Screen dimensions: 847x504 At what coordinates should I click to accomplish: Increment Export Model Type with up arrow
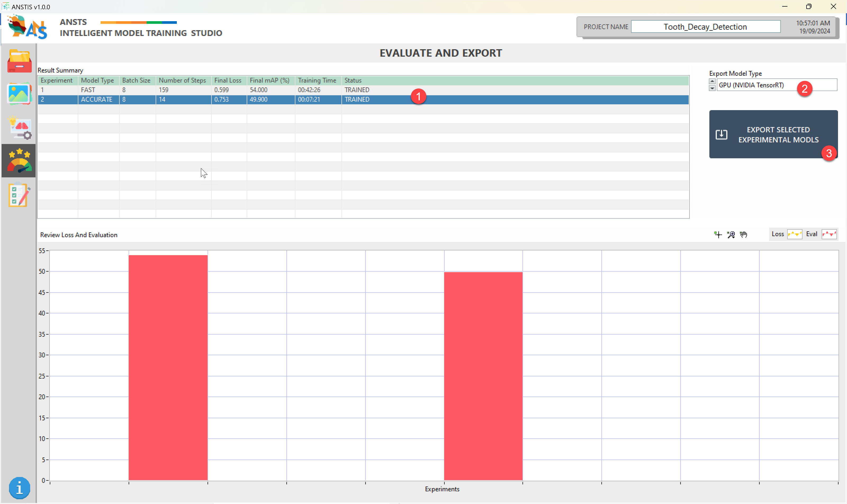tap(712, 82)
